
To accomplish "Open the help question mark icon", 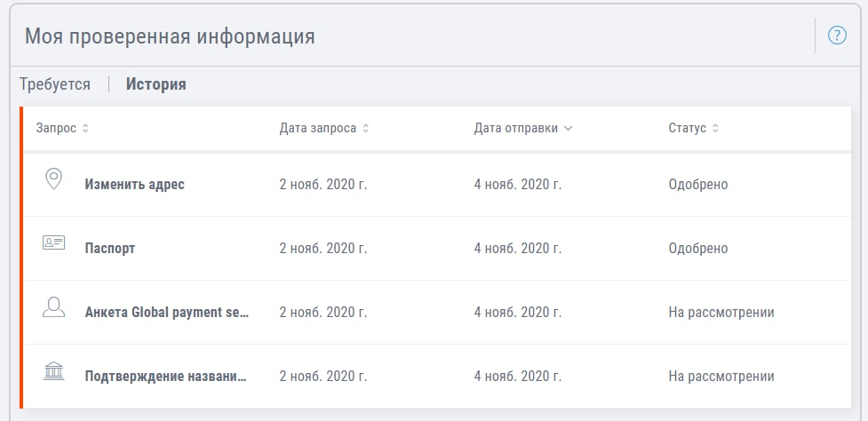I will click(836, 36).
